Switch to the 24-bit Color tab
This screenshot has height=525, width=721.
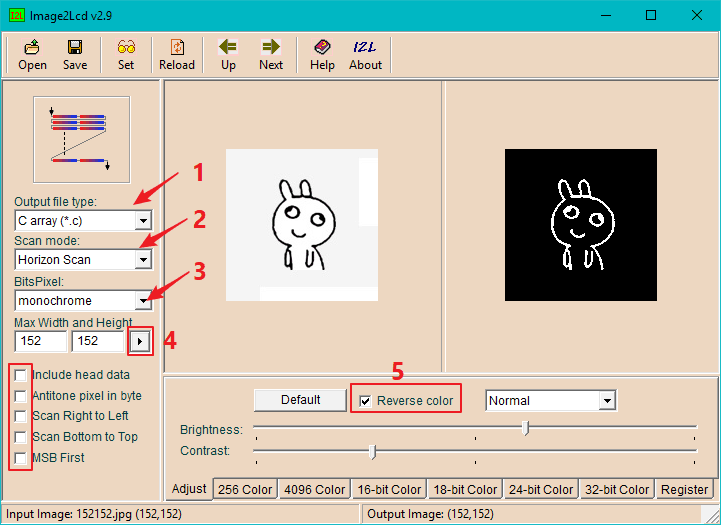(541, 490)
